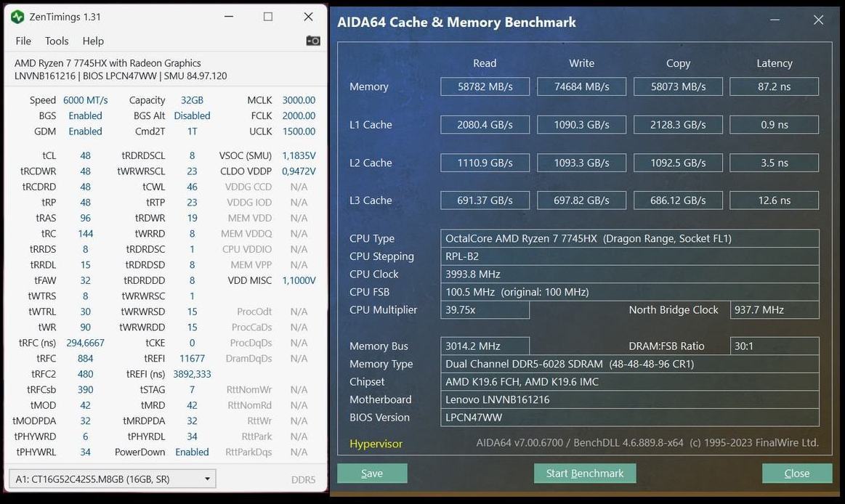The image size is (845, 504).
Task: Click L3 Cache Read 691.37 GB/s
Action: coord(485,200)
